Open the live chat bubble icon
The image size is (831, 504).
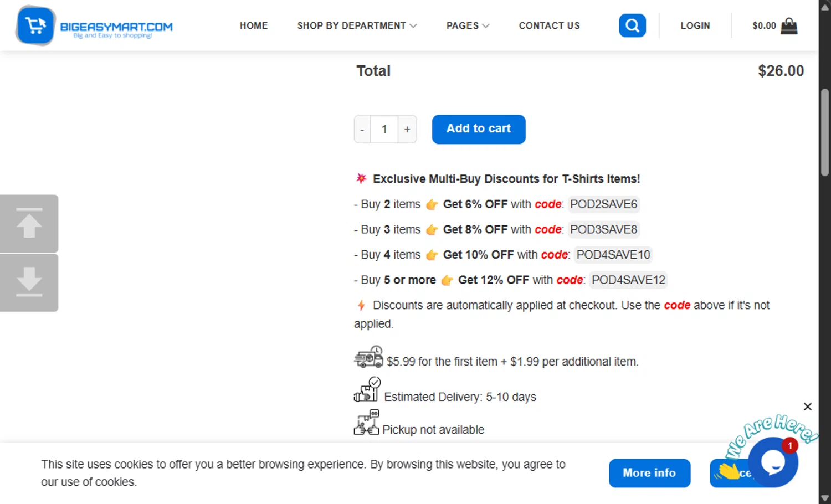773,462
